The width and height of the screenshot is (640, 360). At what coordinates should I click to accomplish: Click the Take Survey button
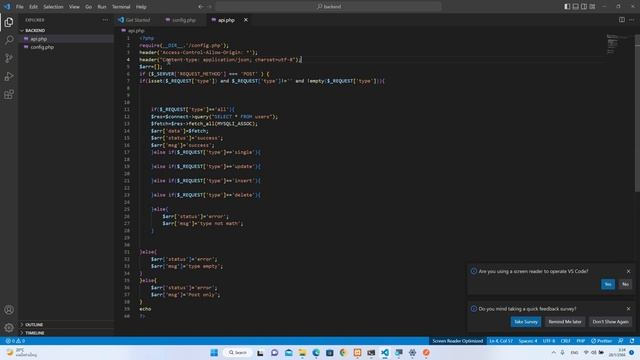(526, 322)
